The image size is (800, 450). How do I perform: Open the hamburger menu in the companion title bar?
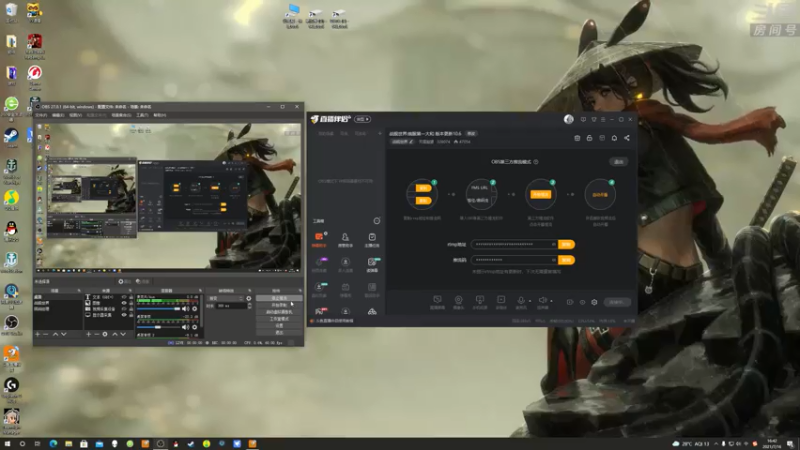point(603,119)
